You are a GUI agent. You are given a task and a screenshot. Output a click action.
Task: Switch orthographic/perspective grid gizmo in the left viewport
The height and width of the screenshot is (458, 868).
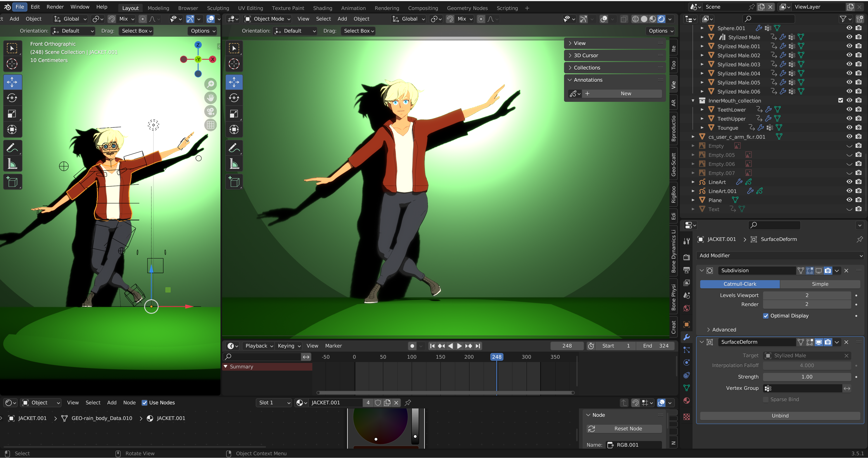click(211, 125)
